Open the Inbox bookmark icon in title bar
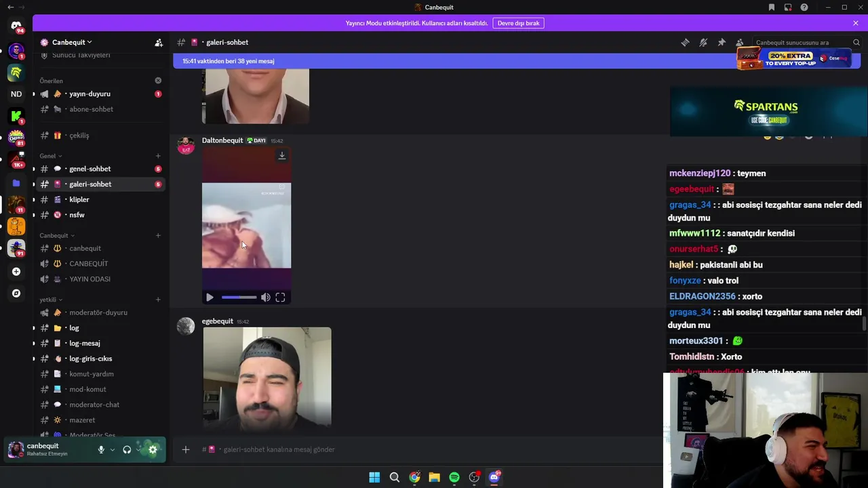This screenshot has height=488, width=868. pyautogui.click(x=772, y=7)
